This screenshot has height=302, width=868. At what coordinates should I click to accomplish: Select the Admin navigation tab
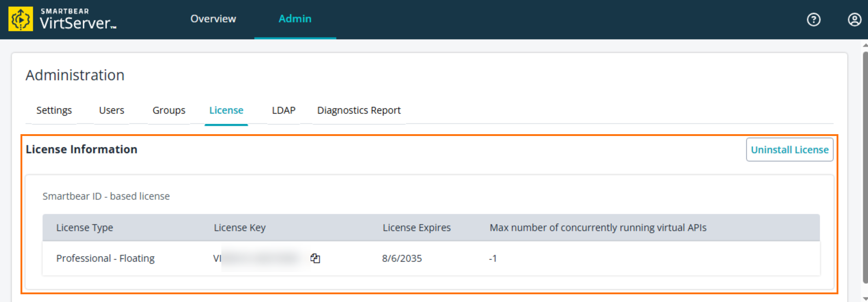[x=295, y=19]
